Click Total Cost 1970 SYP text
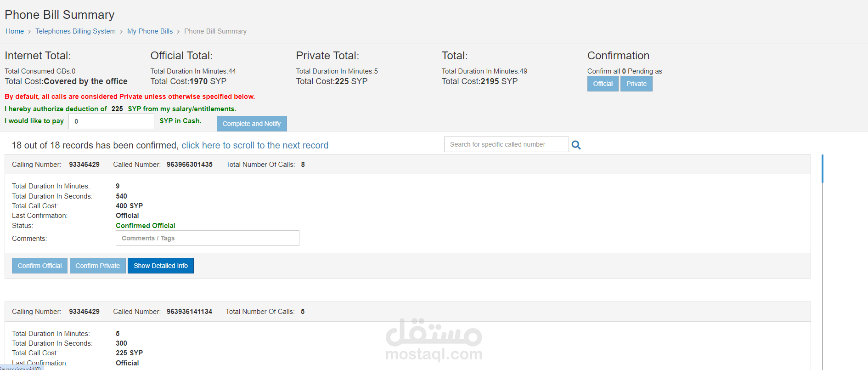 tap(188, 81)
